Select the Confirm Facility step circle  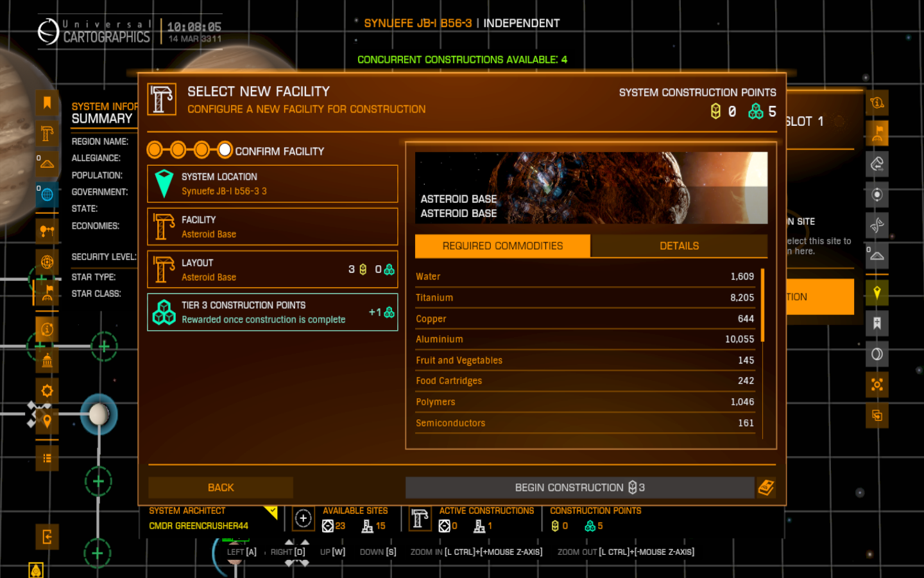coord(225,150)
